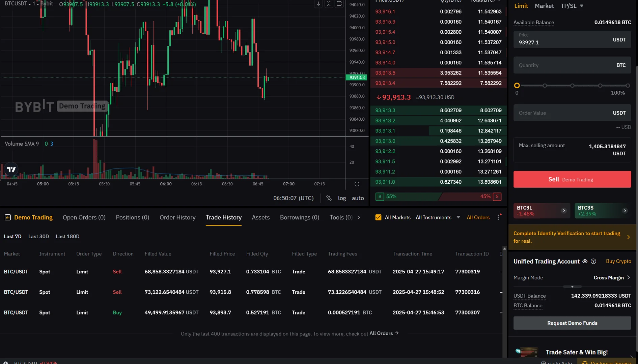Click the orange All Orders link
Screen dimensions: 638x364
(x=478, y=217)
